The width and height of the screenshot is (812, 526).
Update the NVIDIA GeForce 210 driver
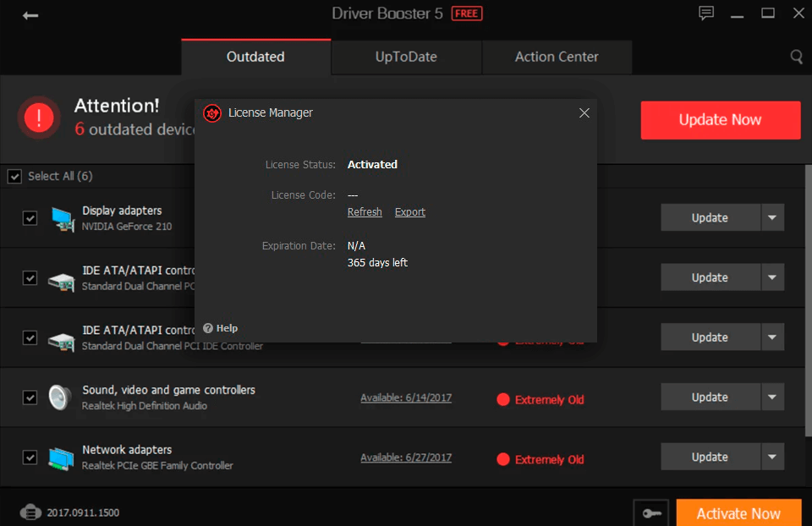tap(710, 217)
